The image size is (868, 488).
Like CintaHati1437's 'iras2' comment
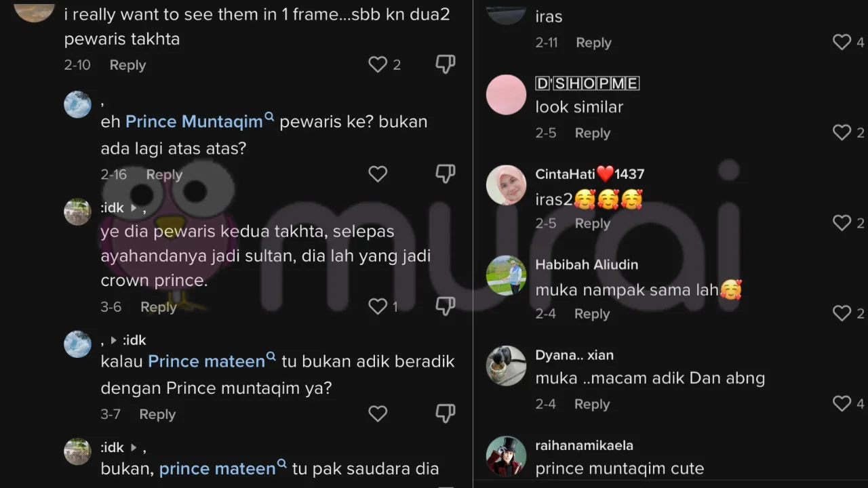(842, 223)
